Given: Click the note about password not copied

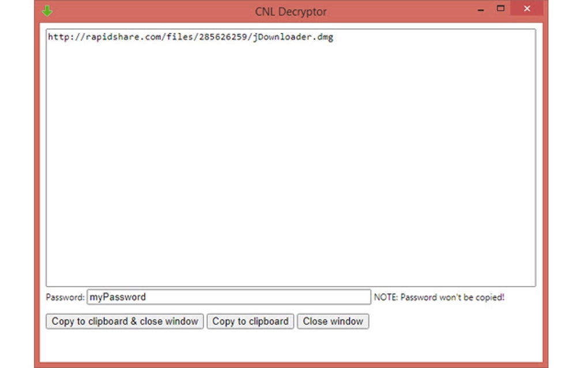Looking at the screenshot, I should coord(440,297).
